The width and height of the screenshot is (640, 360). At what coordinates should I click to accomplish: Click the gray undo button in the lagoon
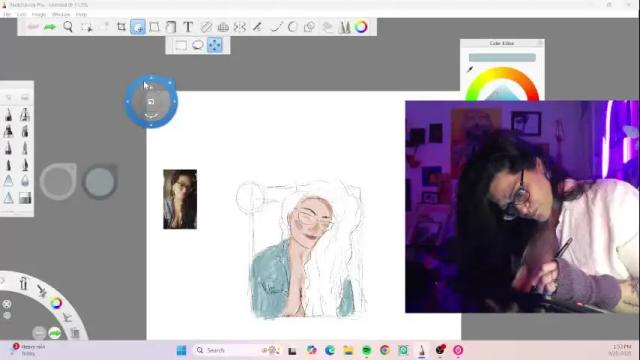[x=39, y=333]
